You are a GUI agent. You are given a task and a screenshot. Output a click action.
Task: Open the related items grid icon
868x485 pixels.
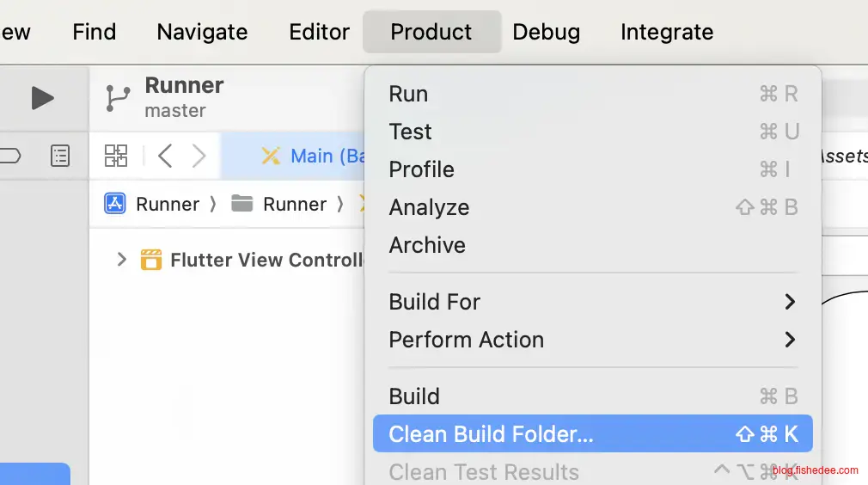[116, 156]
